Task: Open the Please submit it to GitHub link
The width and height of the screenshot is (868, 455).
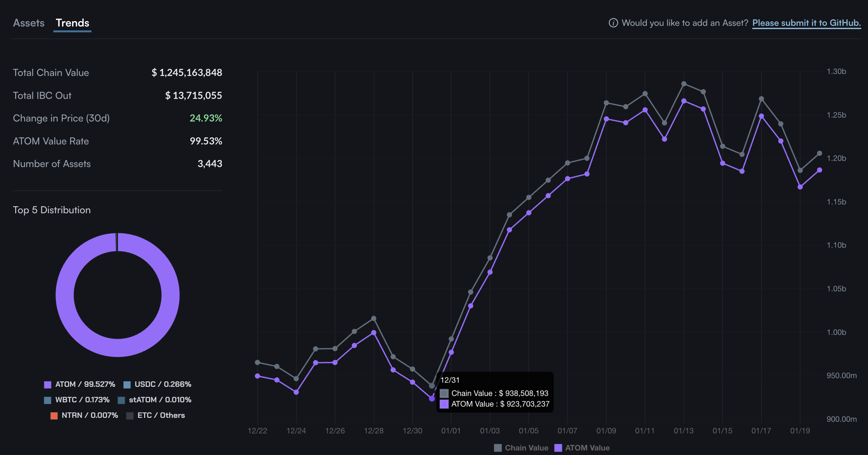Action: (806, 23)
